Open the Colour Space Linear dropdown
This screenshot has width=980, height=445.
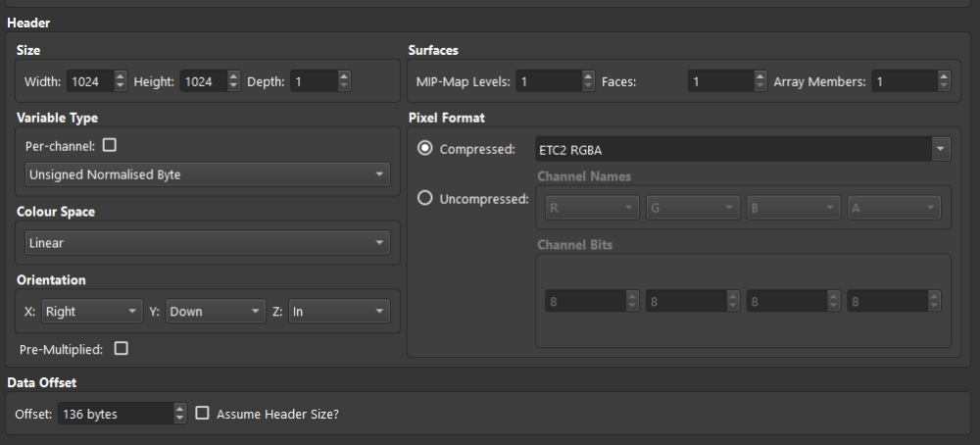(x=207, y=242)
